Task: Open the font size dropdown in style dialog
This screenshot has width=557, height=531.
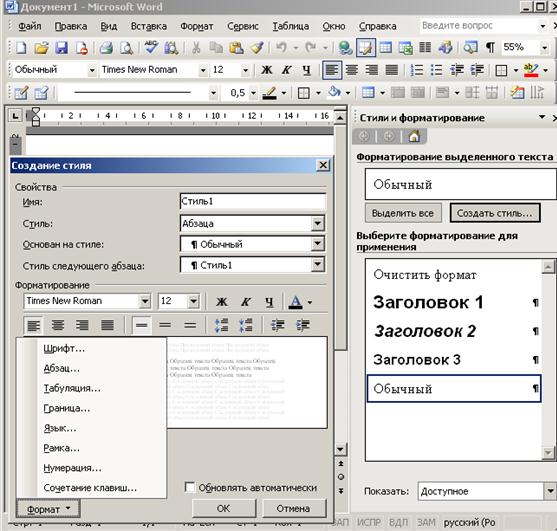Action: [194, 301]
